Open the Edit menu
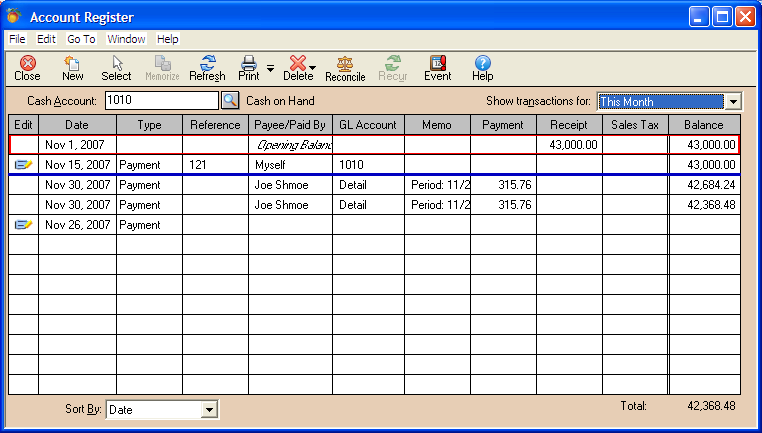The width and height of the screenshot is (762, 433). pyautogui.click(x=47, y=39)
